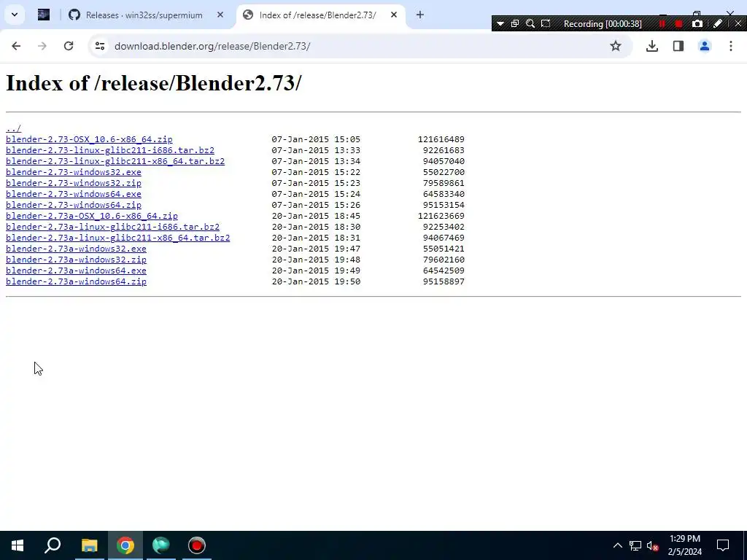Take a snapshot with the camera icon
Image resolution: width=747 pixels, height=560 pixels.
(697, 23)
